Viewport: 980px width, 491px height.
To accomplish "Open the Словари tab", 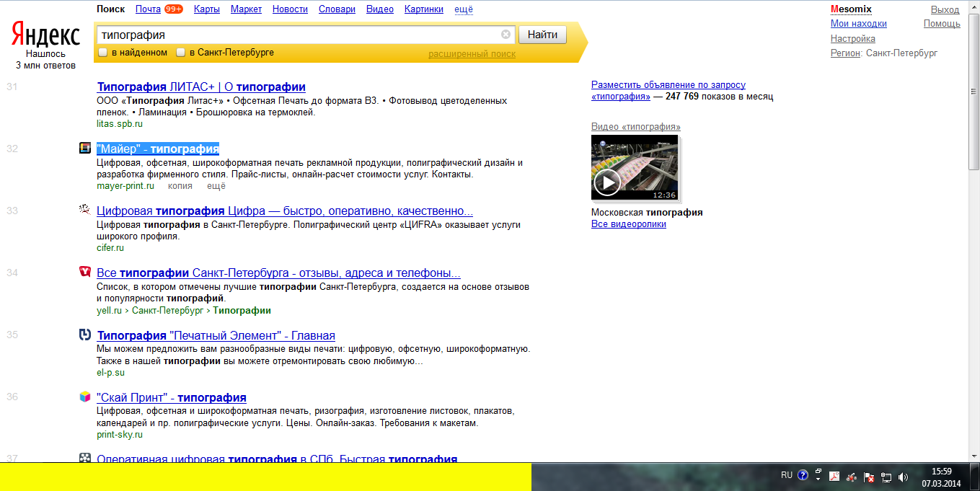I will point(337,9).
